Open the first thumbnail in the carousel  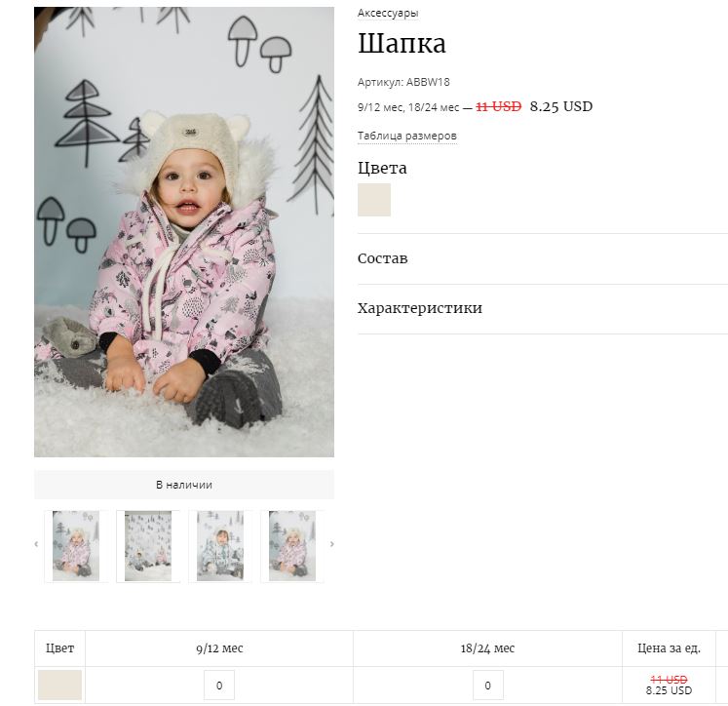pos(76,546)
